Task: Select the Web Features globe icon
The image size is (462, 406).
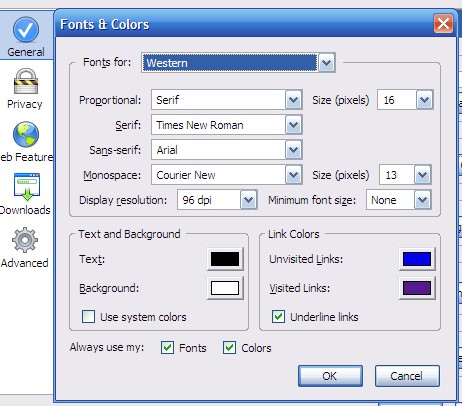Action: (26, 134)
